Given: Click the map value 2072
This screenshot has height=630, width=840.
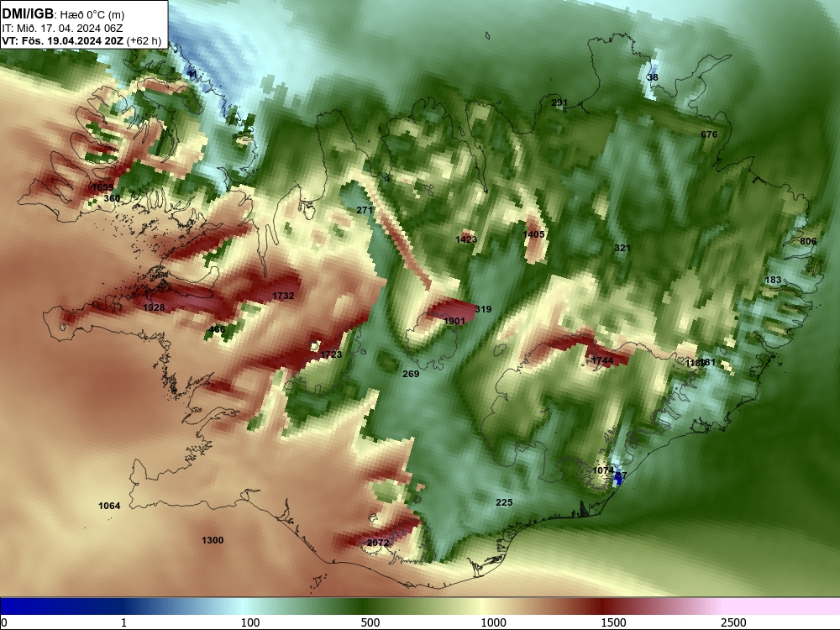Looking at the screenshot, I should (378, 543).
